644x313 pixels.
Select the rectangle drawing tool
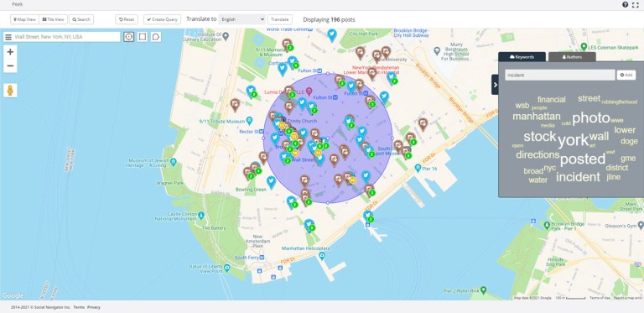[x=143, y=37]
